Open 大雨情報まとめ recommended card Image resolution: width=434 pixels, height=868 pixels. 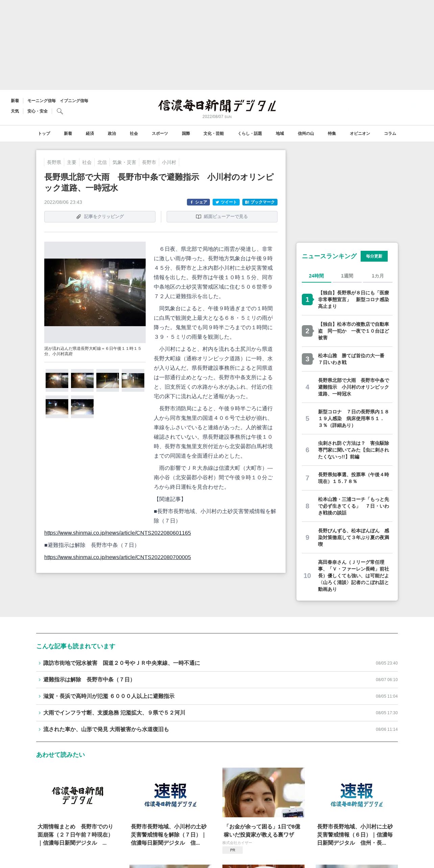[77, 807]
